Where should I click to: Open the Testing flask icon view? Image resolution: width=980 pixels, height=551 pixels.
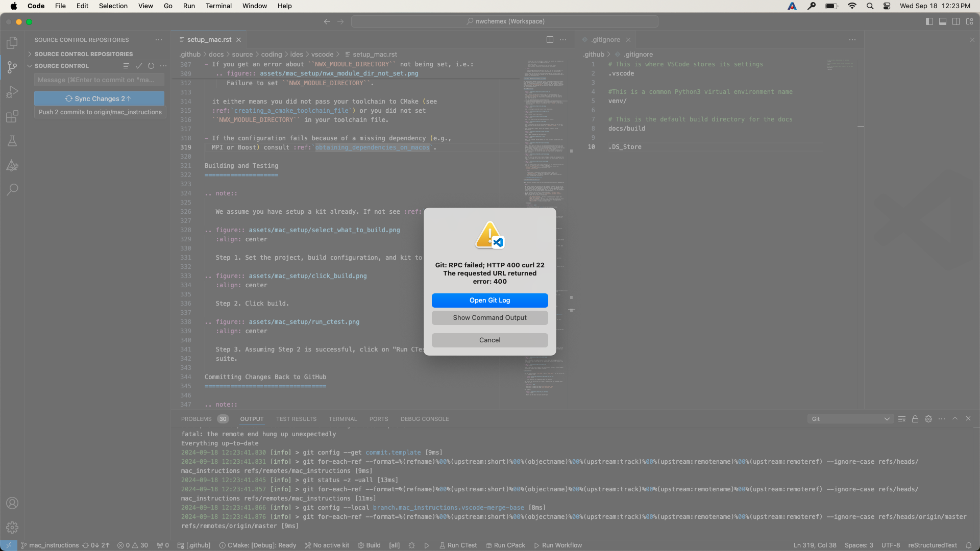point(12,141)
